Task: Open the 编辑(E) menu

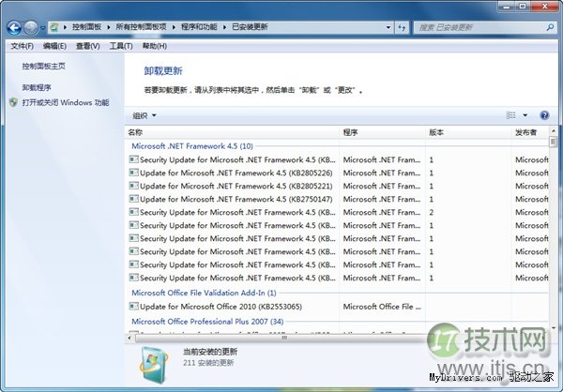Action: point(54,46)
